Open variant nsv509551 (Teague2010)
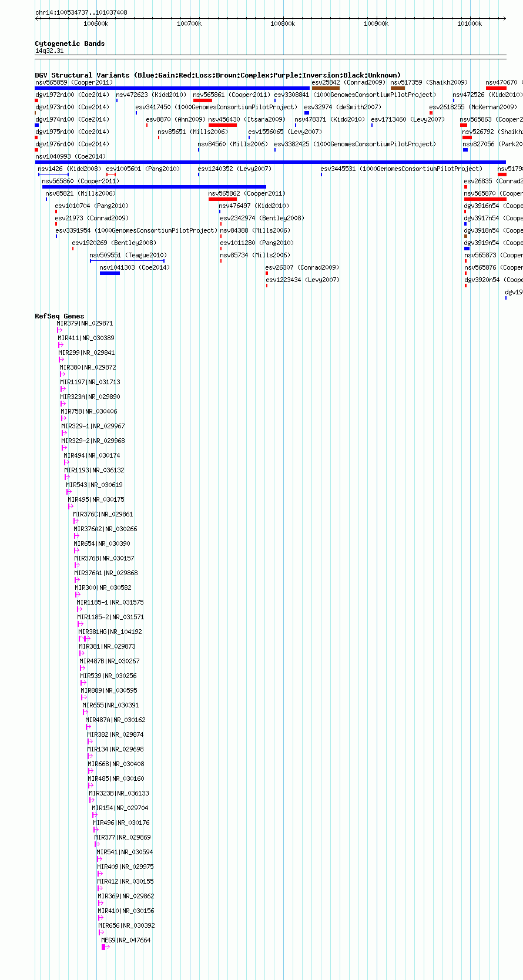 pos(128,255)
